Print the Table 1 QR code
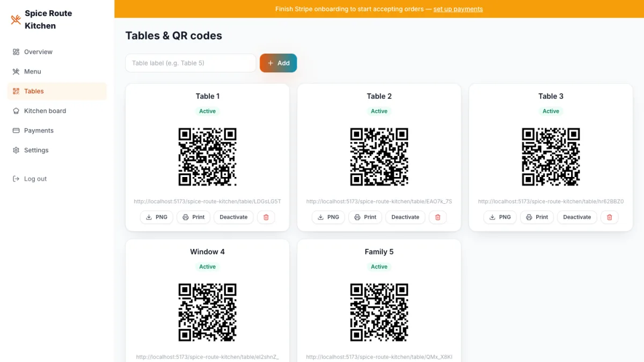Viewport: 644px width, 362px height. point(194,217)
